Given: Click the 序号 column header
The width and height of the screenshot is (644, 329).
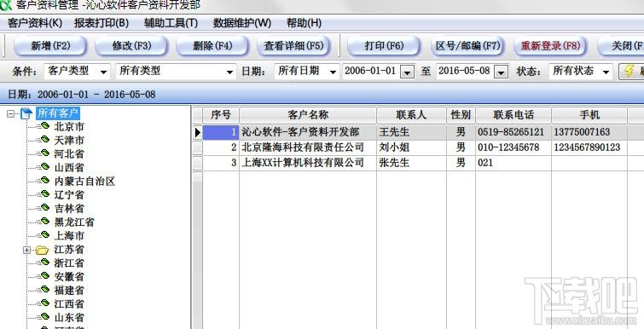Looking at the screenshot, I should point(221,115).
